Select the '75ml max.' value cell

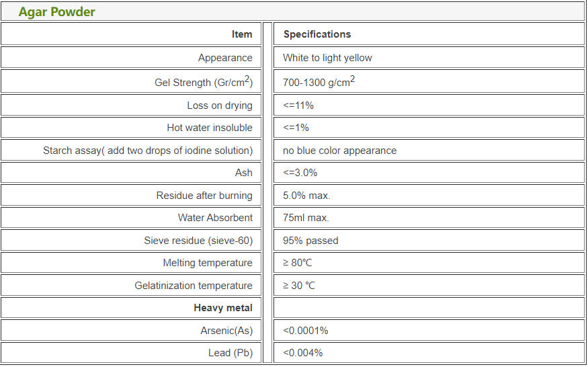306,218
